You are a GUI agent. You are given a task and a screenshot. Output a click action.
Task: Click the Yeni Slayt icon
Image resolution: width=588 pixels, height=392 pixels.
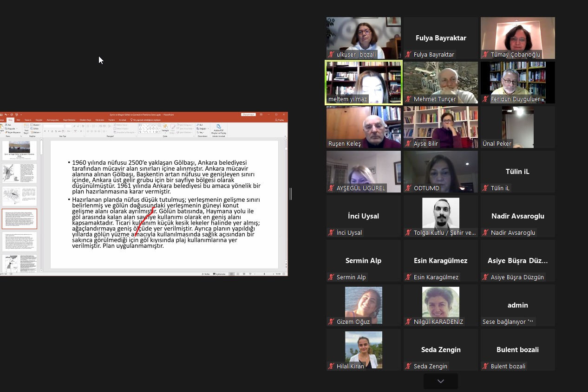click(26, 129)
